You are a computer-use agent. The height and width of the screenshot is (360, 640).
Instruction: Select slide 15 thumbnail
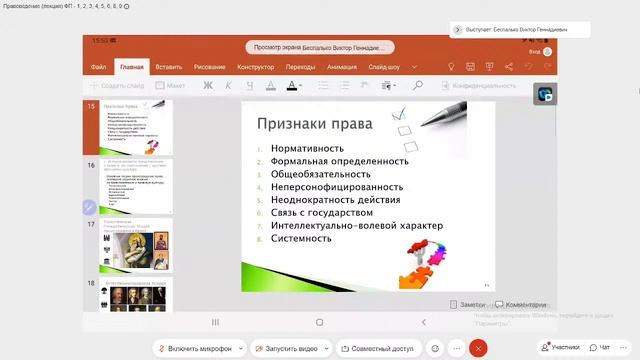(136, 127)
